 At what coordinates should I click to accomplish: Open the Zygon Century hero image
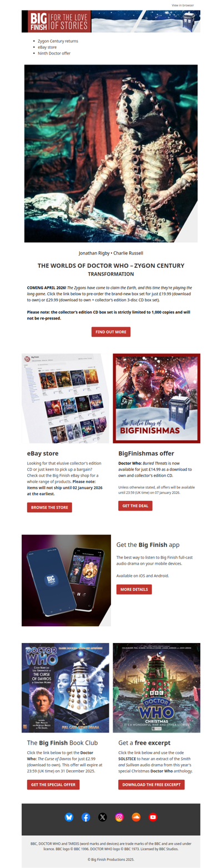(x=111, y=153)
